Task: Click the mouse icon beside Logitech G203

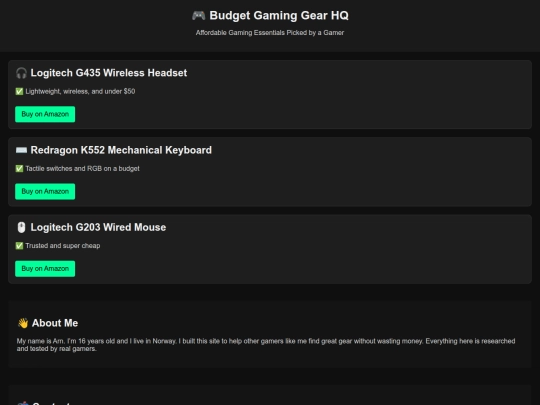Action: (x=21, y=227)
